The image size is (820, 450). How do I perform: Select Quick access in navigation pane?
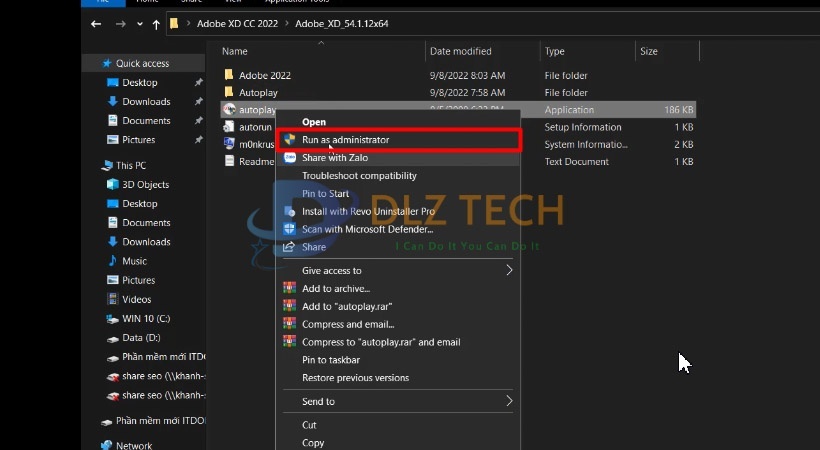coord(142,63)
